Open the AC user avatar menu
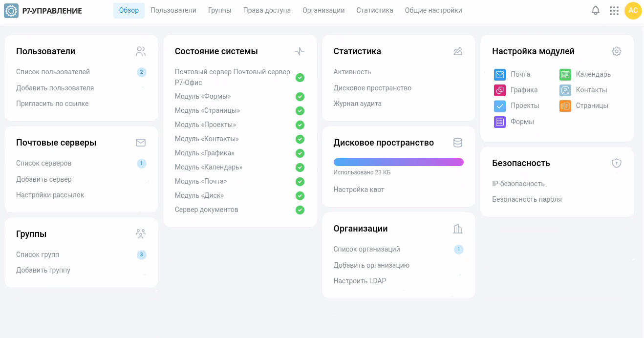644x338 pixels. click(633, 10)
